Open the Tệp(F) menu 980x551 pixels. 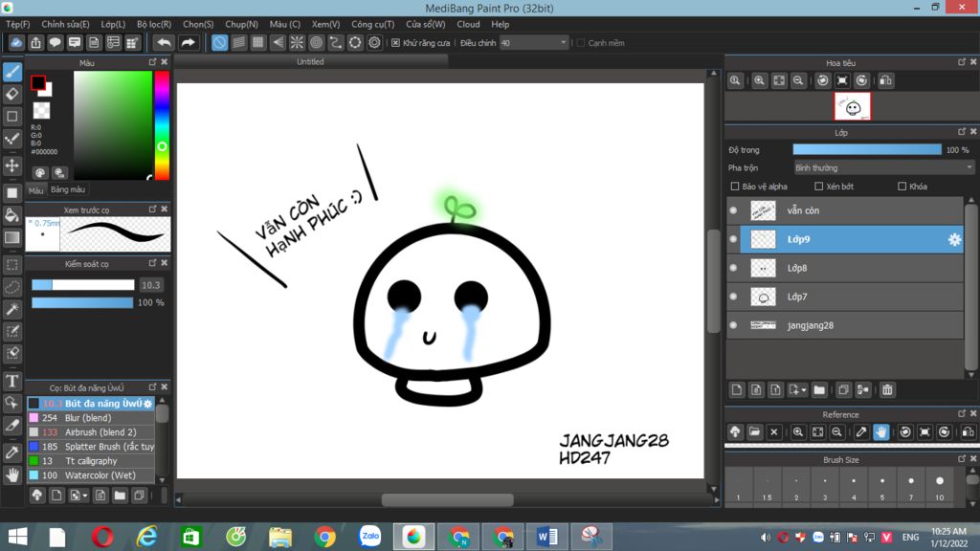pyautogui.click(x=18, y=24)
